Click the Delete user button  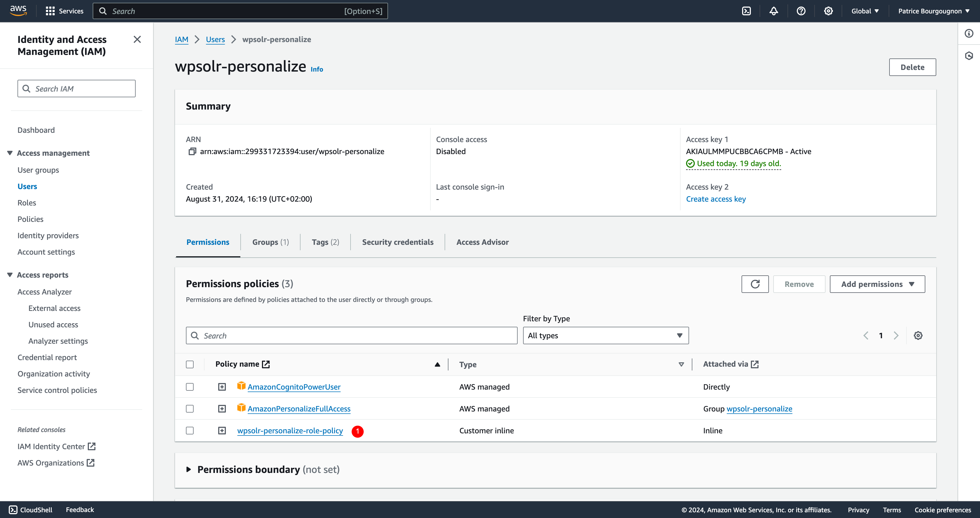[912, 67]
